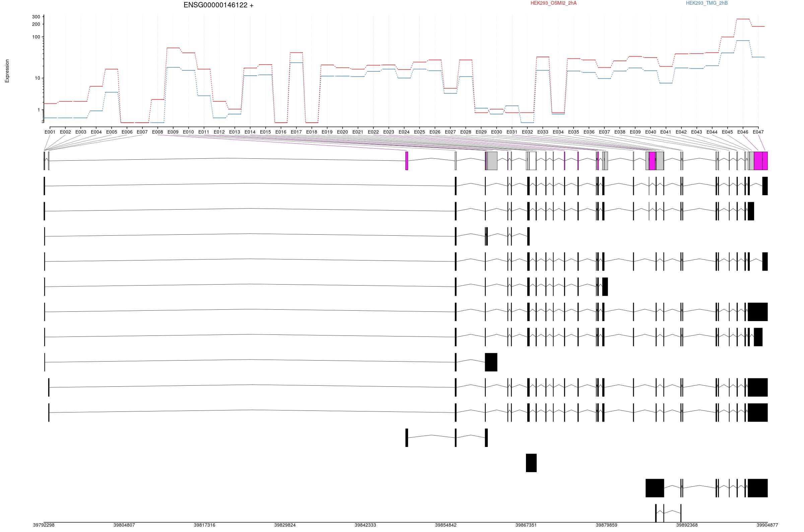Click exon label E012
Image resolution: width=804 pixels, height=532 pixels.
[x=219, y=132]
